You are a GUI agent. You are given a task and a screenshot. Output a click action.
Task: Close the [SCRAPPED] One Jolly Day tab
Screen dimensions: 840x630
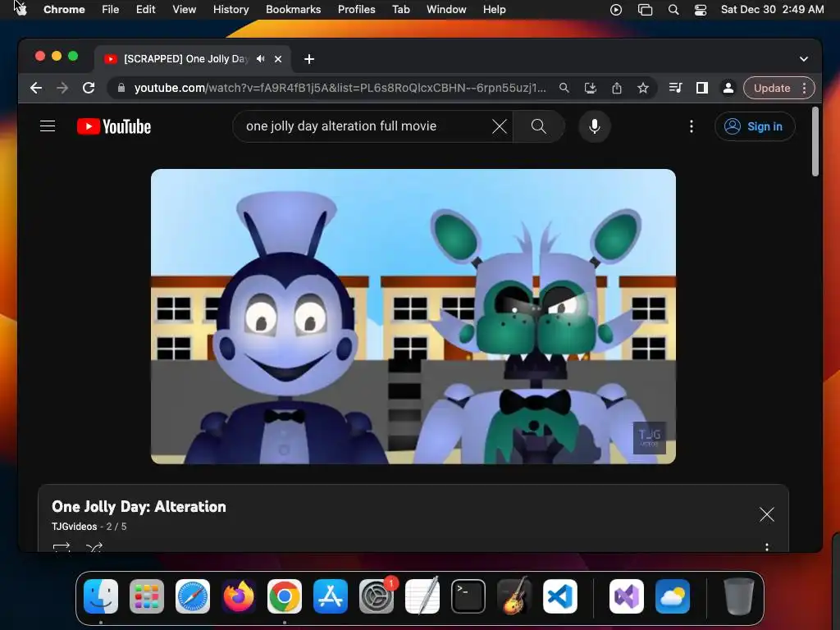click(278, 59)
